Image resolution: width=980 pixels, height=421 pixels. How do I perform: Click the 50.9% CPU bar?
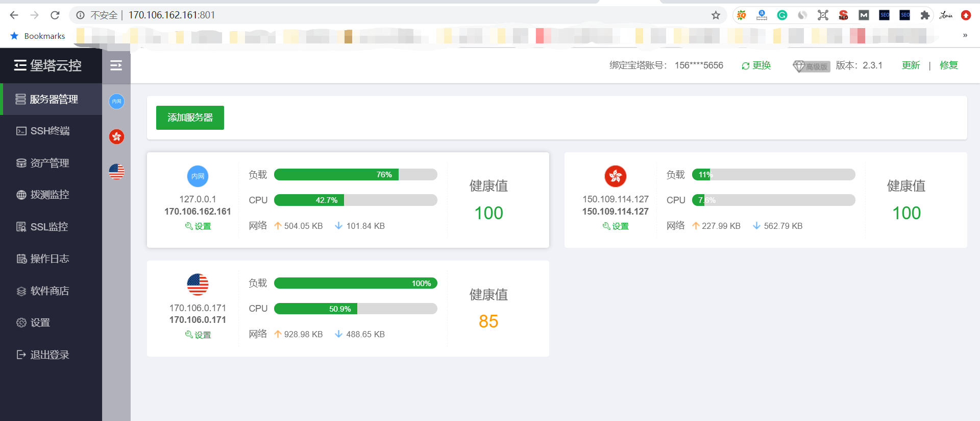coord(356,309)
